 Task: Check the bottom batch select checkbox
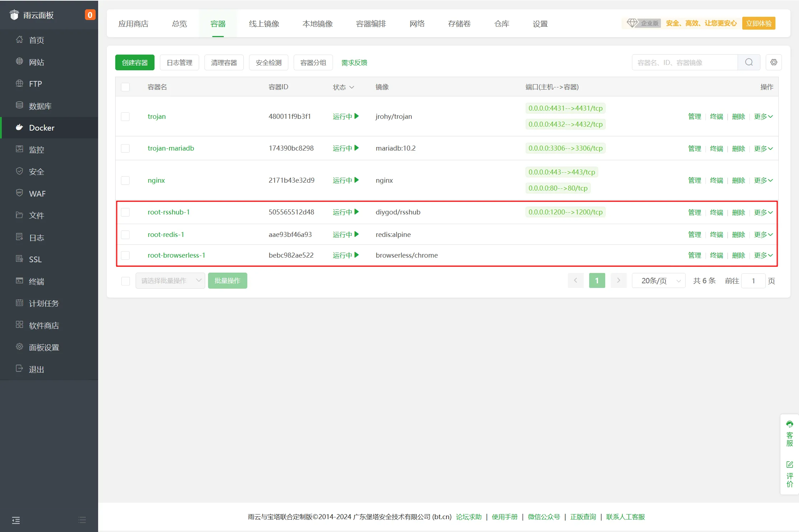pos(126,281)
